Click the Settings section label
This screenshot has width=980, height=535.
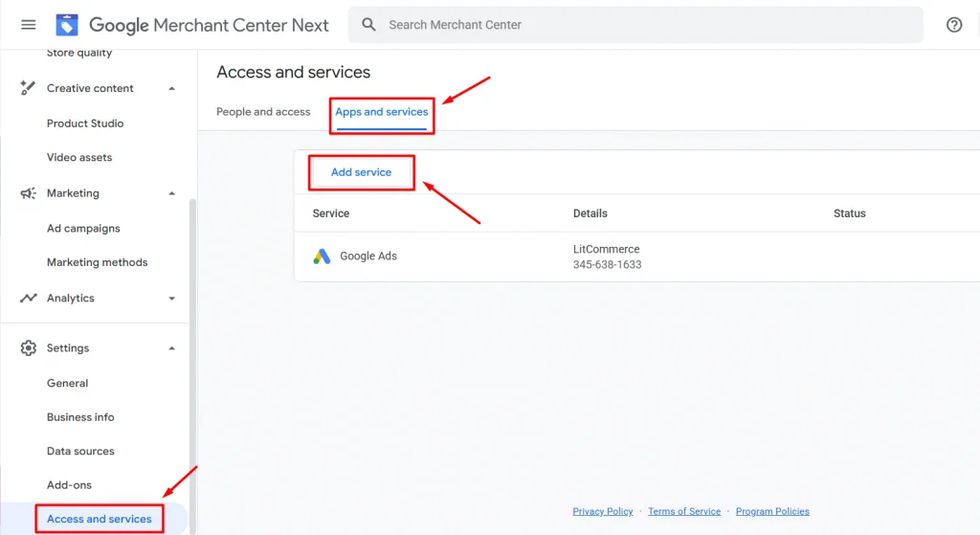coord(68,348)
